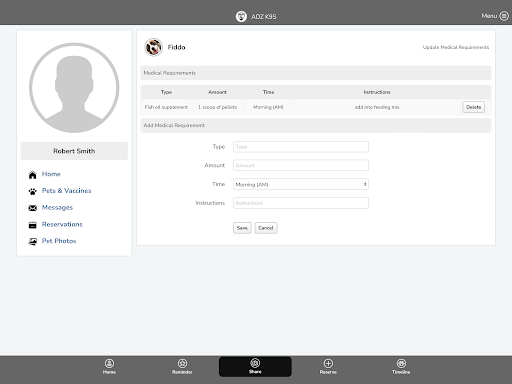Open Reminder in the bottom bar

click(182, 366)
